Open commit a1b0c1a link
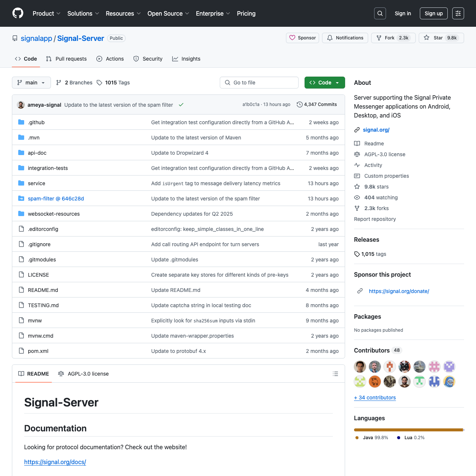476x476 pixels. (x=251, y=104)
